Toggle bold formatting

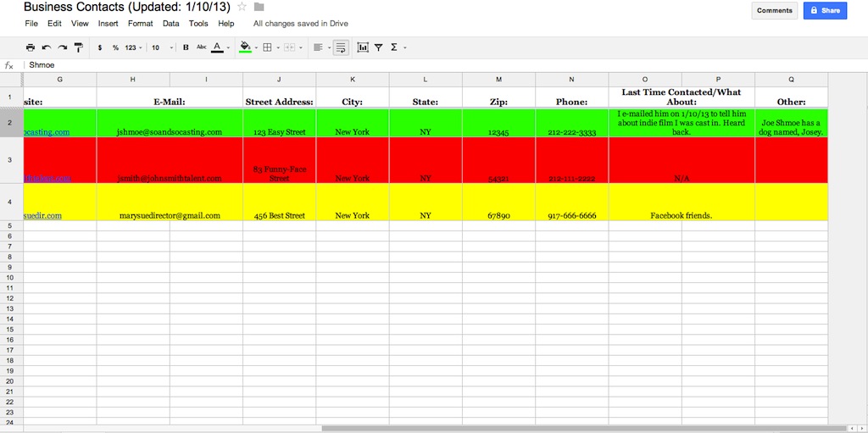(x=186, y=47)
